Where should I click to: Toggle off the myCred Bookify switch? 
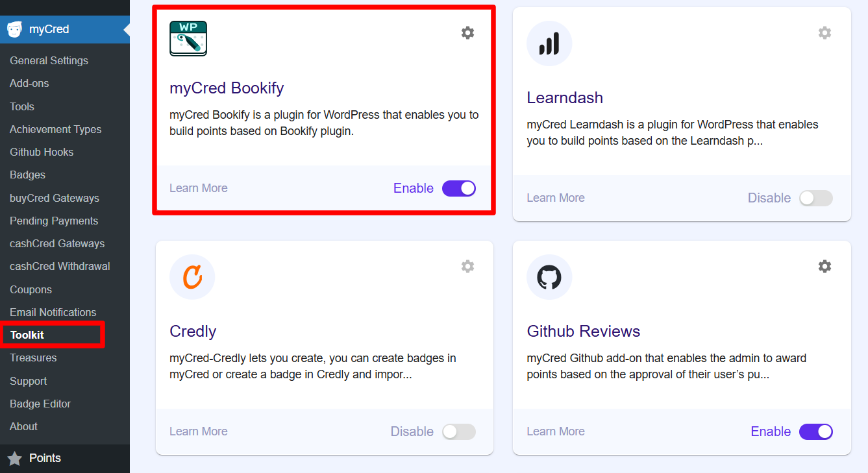(x=459, y=189)
